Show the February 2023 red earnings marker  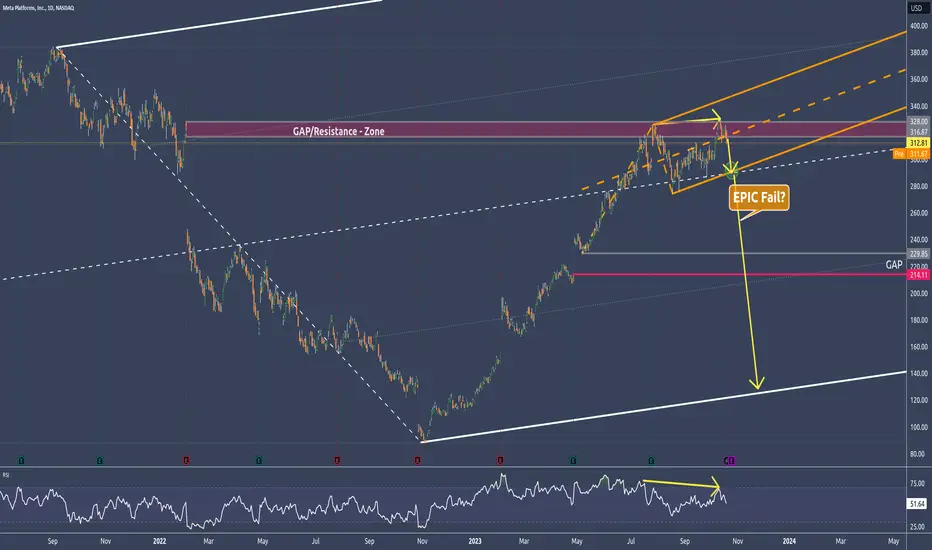[500, 460]
